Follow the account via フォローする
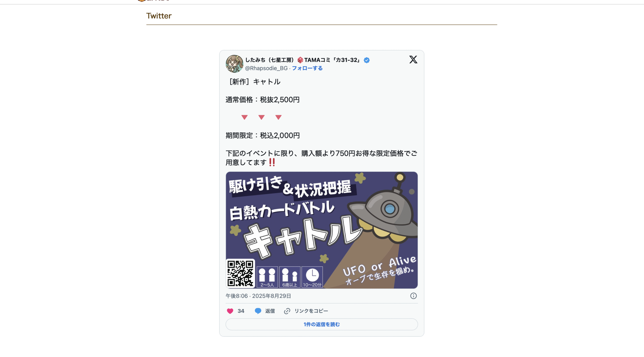 pos(307,68)
